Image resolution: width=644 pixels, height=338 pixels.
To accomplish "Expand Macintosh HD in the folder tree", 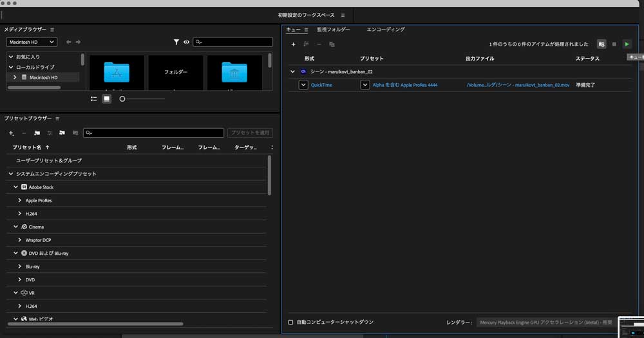I will 15,78.
